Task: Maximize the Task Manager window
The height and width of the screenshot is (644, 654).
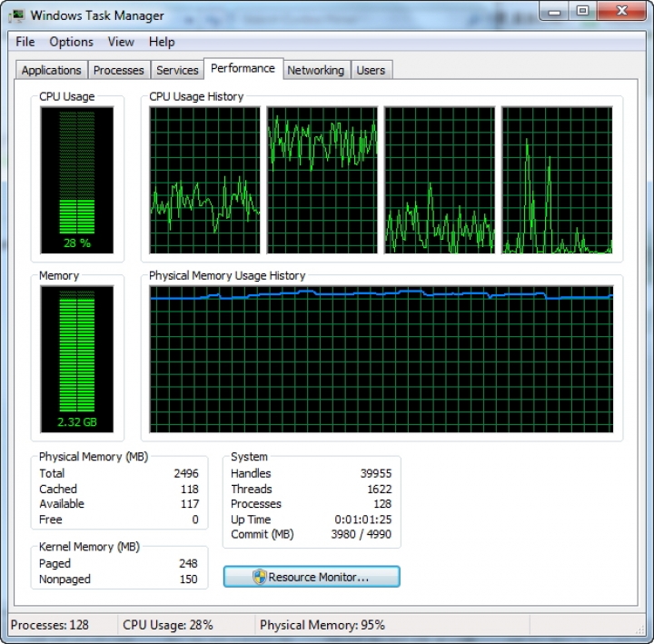Action: [x=582, y=11]
